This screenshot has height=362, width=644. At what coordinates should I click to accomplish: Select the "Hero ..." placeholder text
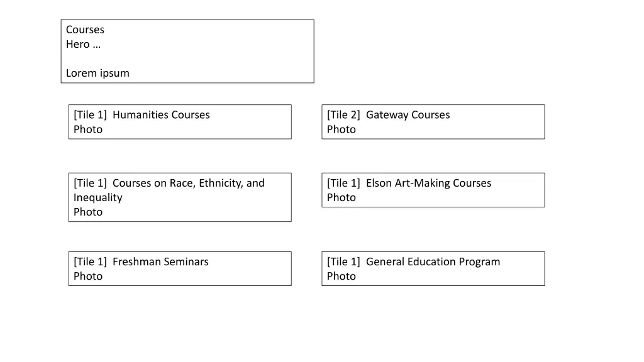83,44
